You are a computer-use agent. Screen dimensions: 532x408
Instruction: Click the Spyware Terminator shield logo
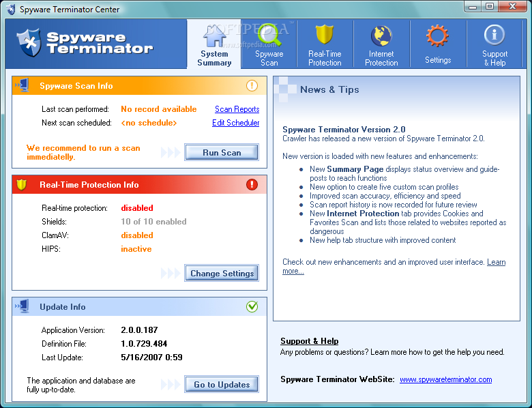[29, 42]
